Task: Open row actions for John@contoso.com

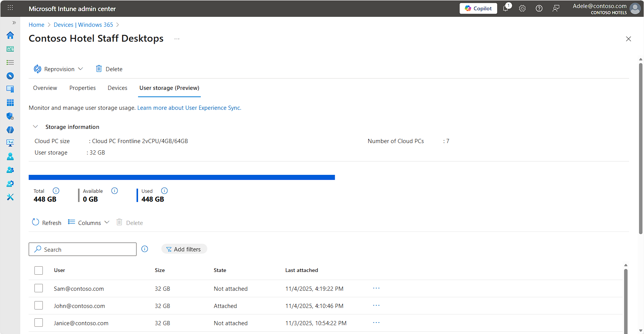Action: pyautogui.click(x=376, y=305)
